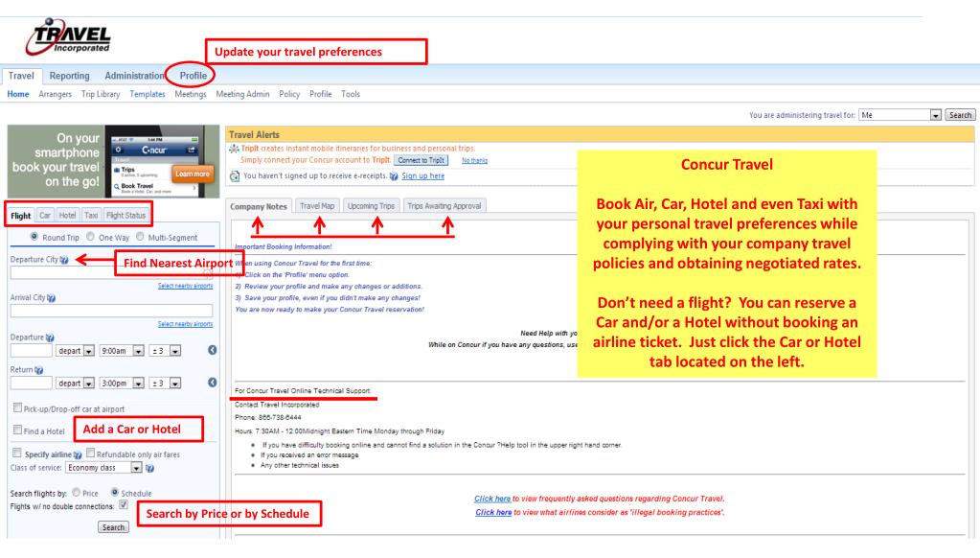Image resolution: width=980 pixels, height=558 pixels.
Task: Show the Company Notes tab
Action: [x=258, y=206]
